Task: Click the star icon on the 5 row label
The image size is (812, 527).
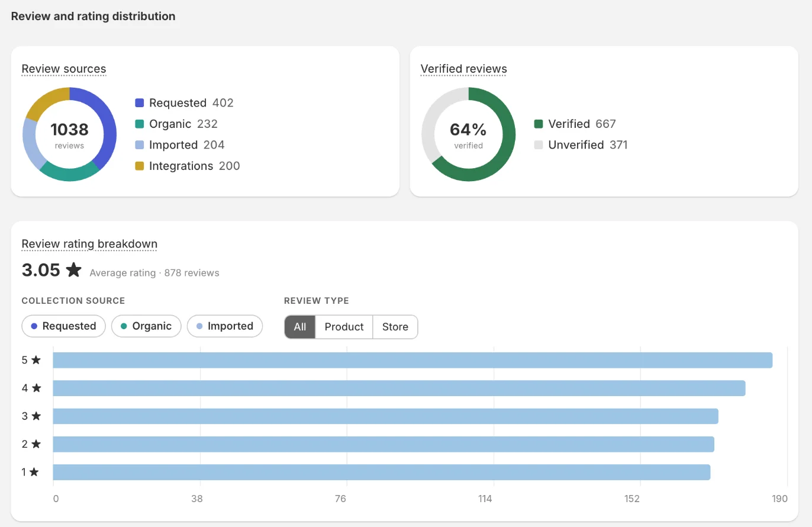Action: 36,360
